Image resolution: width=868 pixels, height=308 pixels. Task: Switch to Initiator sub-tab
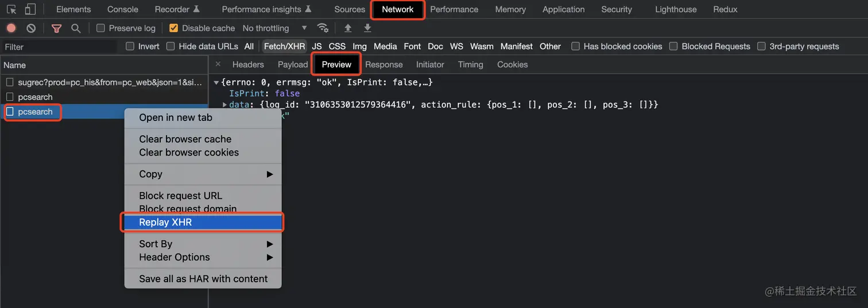pos(430,64)
